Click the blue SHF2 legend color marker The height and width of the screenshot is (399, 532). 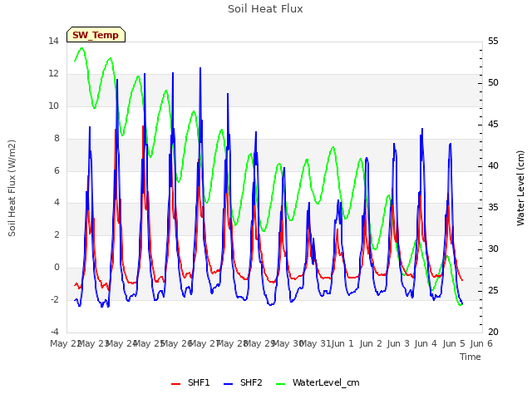tap(229, 384)
